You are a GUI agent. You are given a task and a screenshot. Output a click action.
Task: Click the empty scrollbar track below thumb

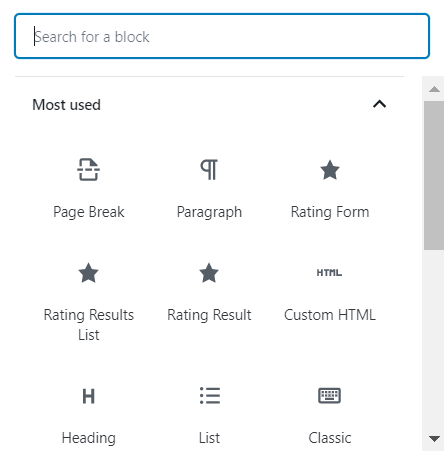(434, 340)
